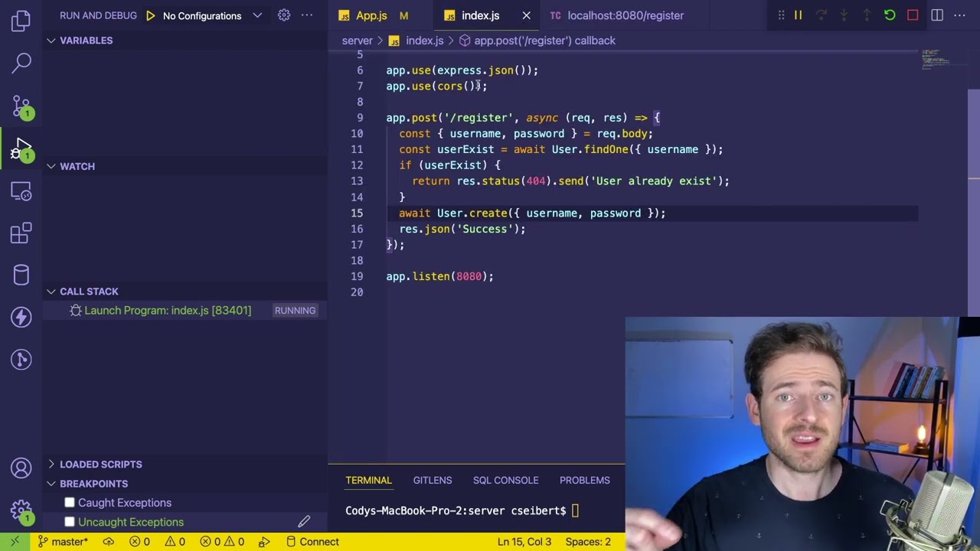Image resolution: width=980 pixels, height=551 pixels.
Task: Open the Search view in activity bar
Action: click(x=21, y=63)
